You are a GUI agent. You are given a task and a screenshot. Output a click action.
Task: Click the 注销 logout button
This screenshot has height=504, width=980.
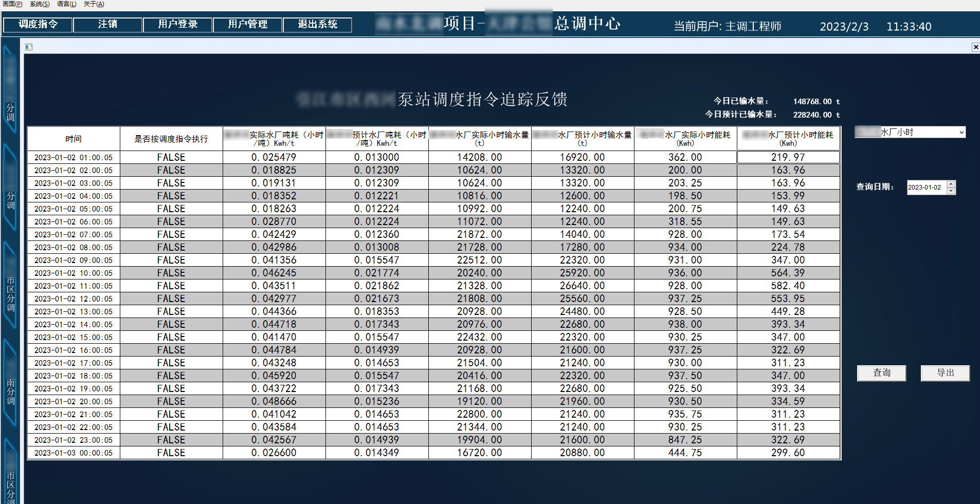point(107,24)
